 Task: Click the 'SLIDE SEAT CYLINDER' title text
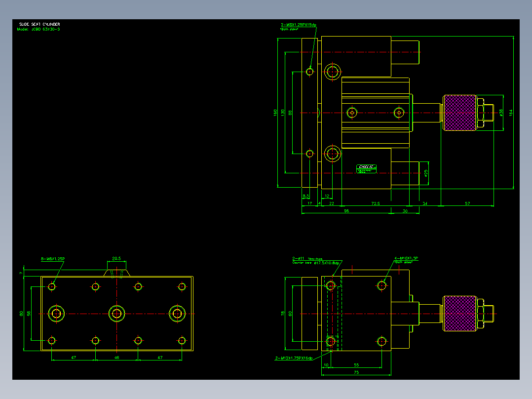tap(39, 24)
